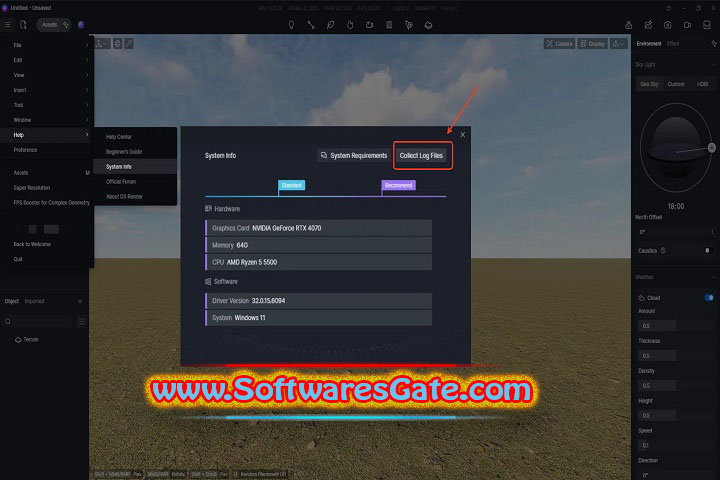Click the person search icon in viewport top-left
This screenshot has height=480, width=720.
pyautogui.click(x=129, y=44)
